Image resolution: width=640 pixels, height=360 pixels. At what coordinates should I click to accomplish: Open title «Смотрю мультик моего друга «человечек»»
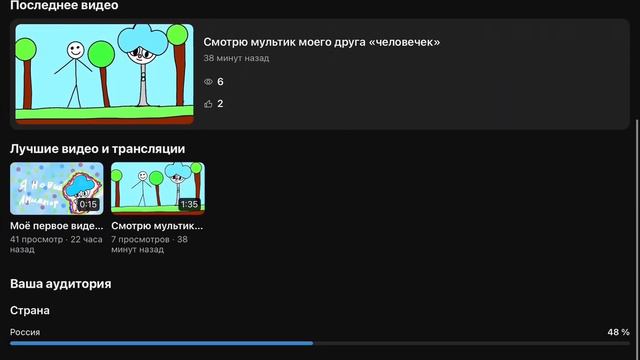pyautogui.click(x=322, y=42)
